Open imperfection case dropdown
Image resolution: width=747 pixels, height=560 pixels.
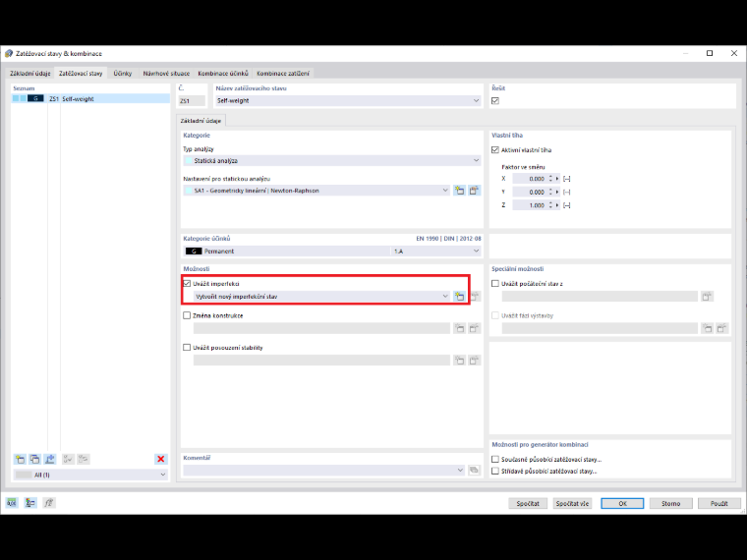click(x=445, y=296)
